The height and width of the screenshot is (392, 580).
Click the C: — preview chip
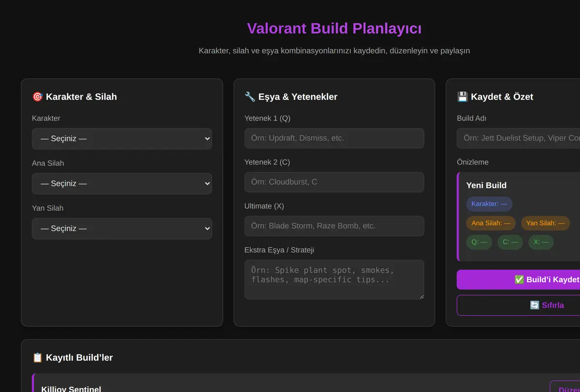pos(510,242)
